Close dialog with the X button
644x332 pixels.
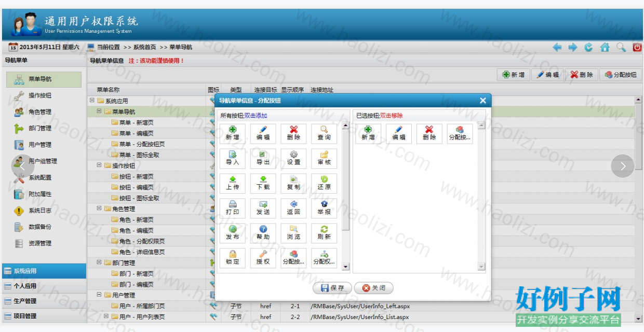coord(482,101)
